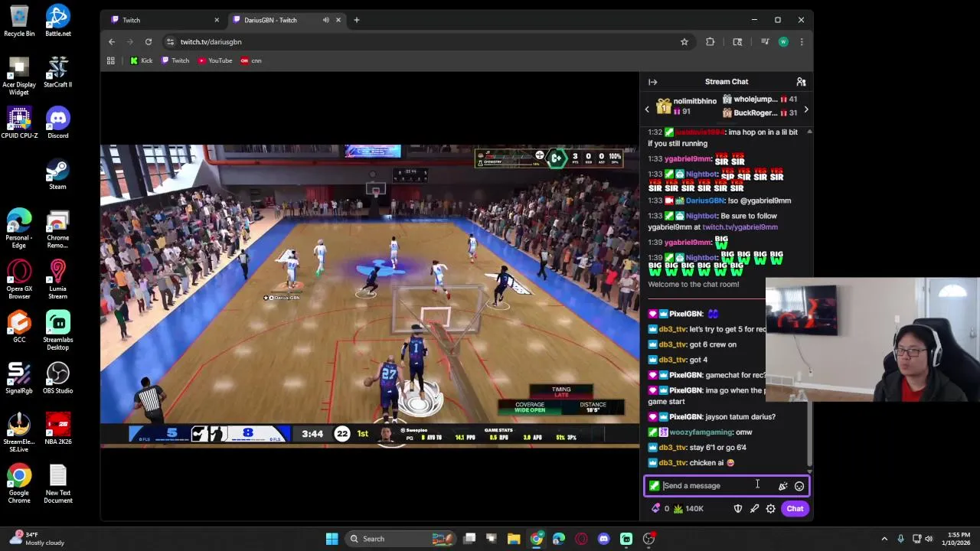This screenshot has width=980, height=551.
Task: Open File Explorer from the taskbar
Action: [514, 539]
